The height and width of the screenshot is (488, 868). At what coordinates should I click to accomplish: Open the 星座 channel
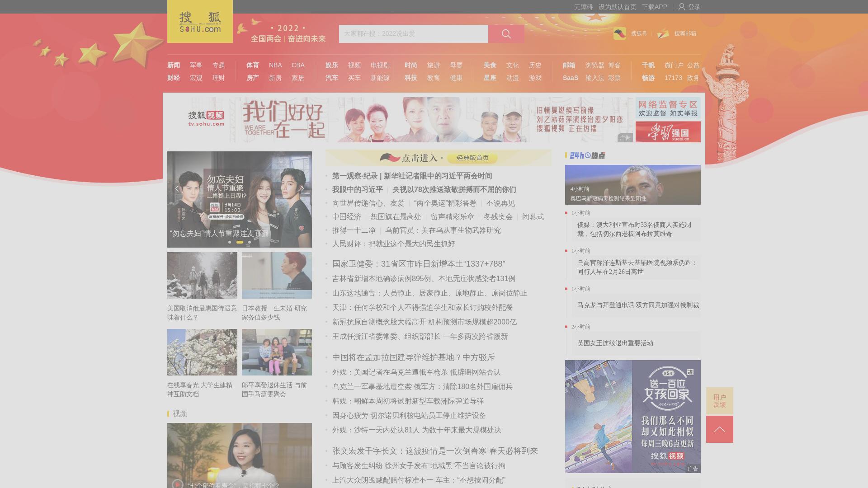(490, 78)
